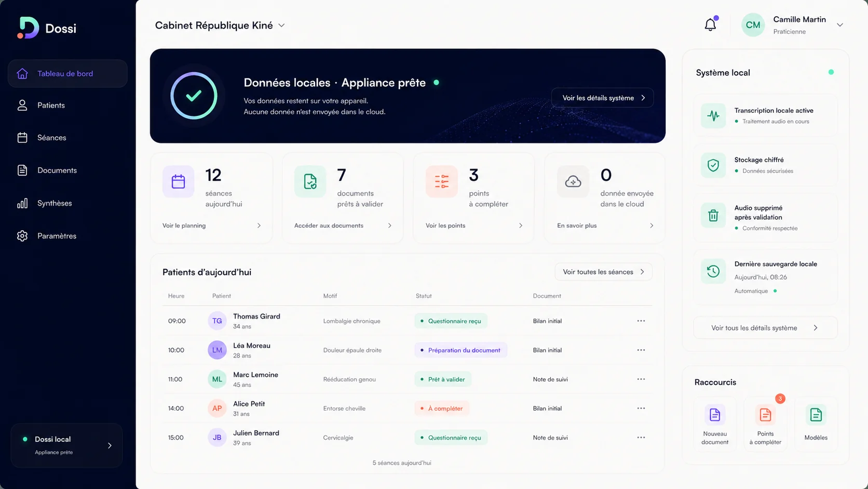Click Voir tous les détails système
This screenshot has height=489, width=868.
765,328
